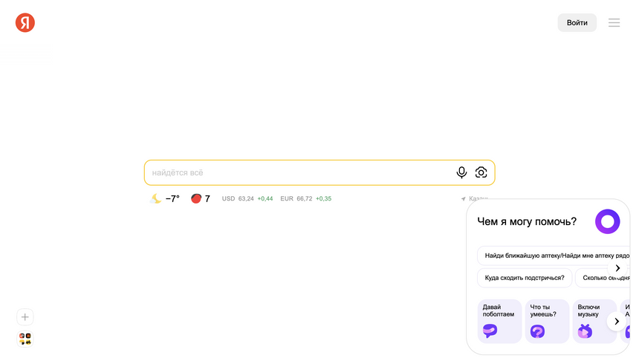Image resolution: width=639 pixels, height=364 pixels.
Task: Select the 'Давай поболтаем' card
Action: click(499, 321)
